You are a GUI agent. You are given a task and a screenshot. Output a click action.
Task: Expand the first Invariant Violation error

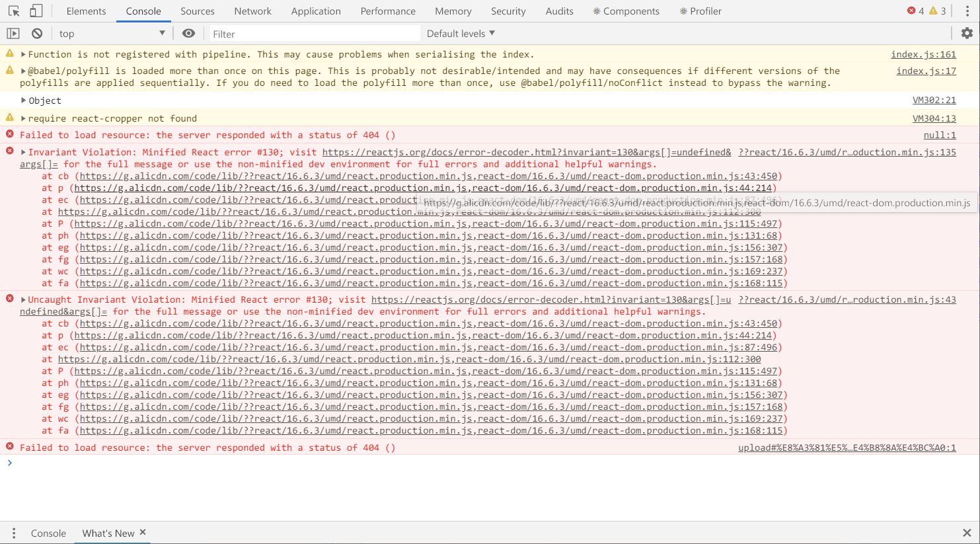pyautogui.click(x=24, y=152)
